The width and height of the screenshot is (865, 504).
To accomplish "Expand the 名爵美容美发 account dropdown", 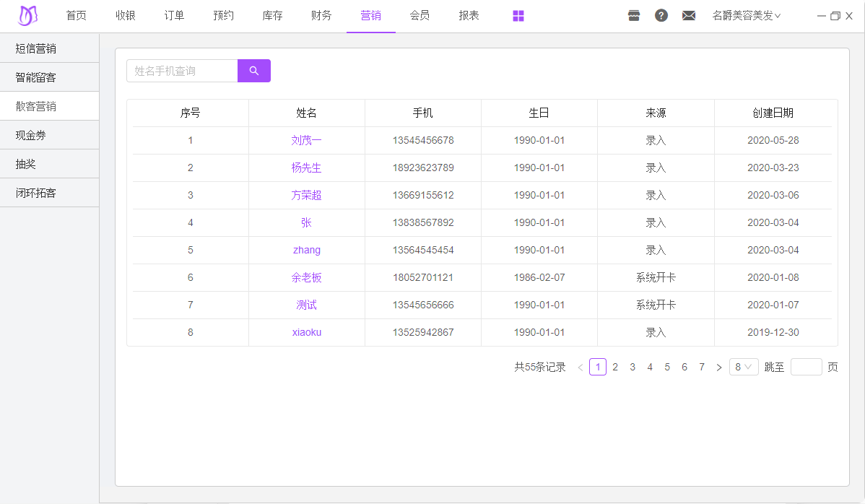I will (746, 16).
